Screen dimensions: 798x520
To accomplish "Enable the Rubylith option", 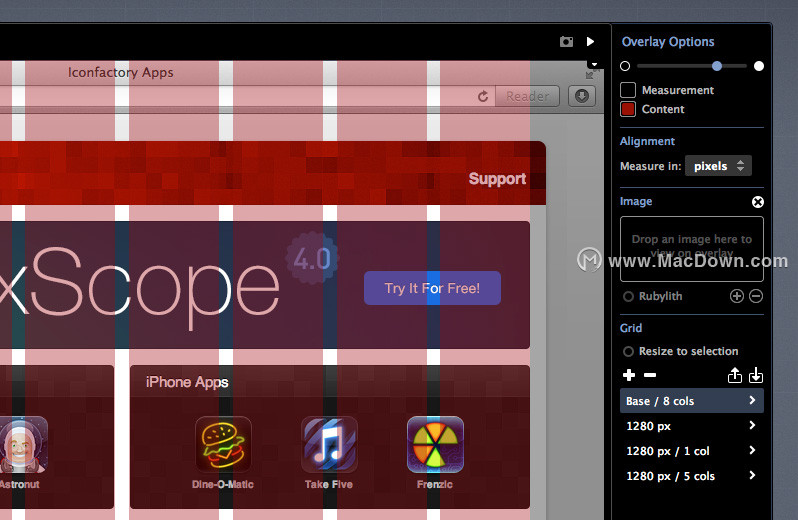I will [629, 296].
